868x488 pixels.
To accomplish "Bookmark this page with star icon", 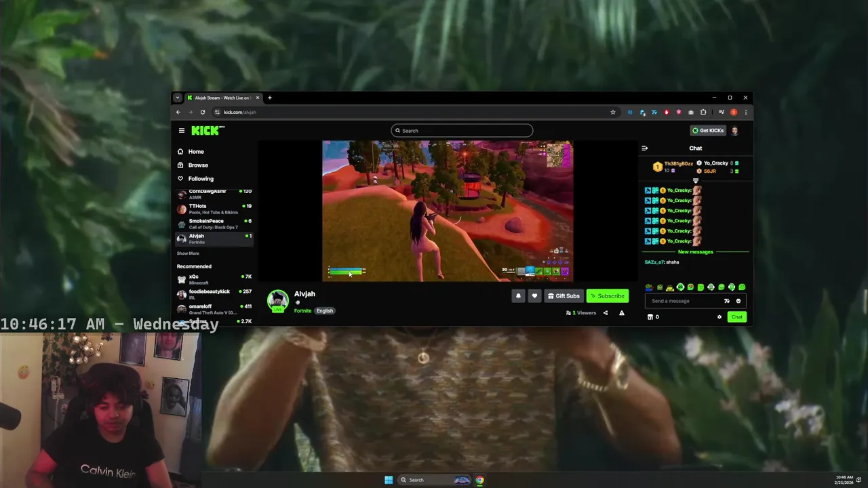I will click(x=613, y=113).
